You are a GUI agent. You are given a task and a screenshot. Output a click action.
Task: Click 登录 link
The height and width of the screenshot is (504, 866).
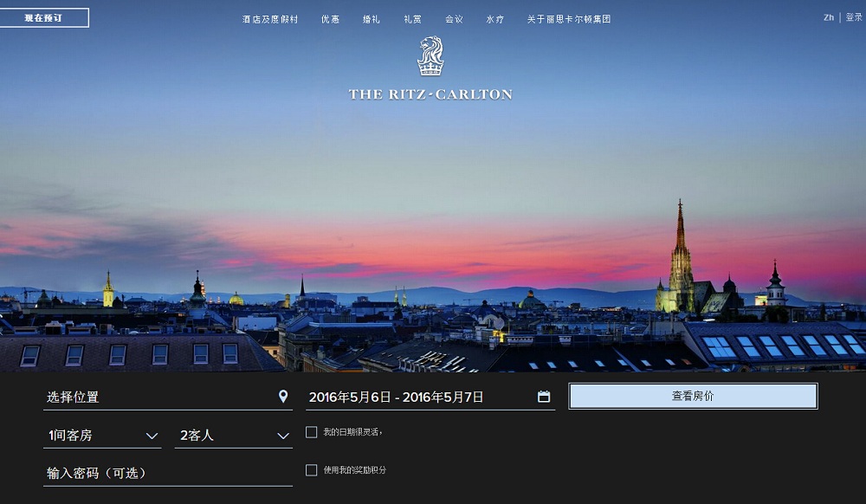(x=854, y=17)
